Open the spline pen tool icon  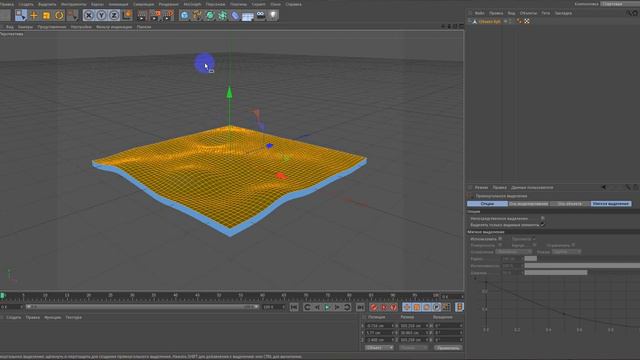click(x=197, y=16)
